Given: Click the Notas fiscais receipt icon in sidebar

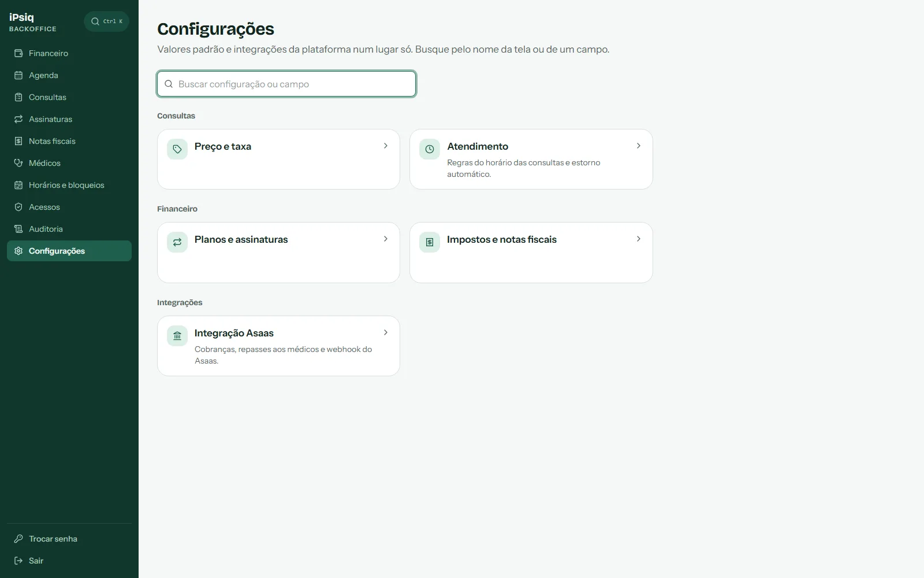Looking at the screenshot, I should tap(18, 141).
